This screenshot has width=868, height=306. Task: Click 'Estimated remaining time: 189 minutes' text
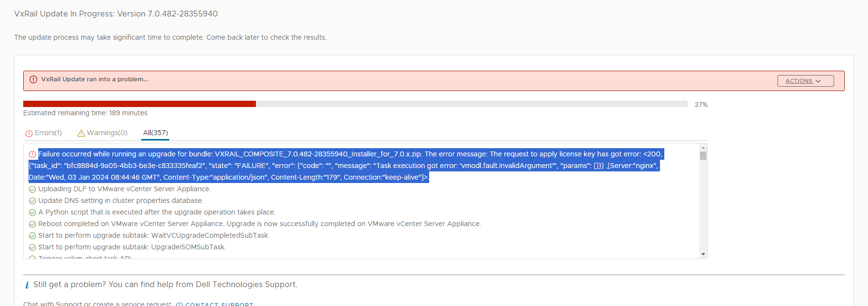click(85, 113)
